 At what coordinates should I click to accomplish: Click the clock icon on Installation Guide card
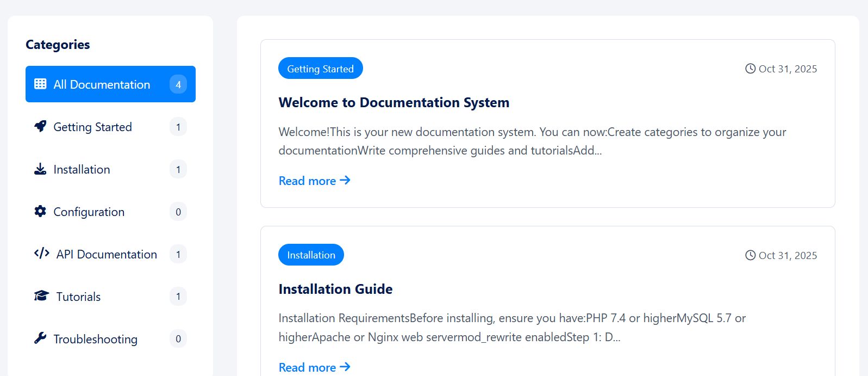[x=750, y=255]
